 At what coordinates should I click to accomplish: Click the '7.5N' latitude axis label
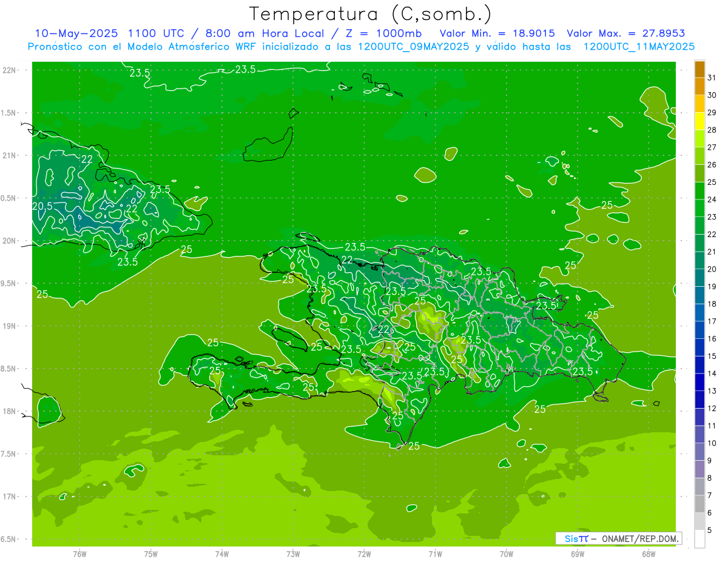8,454
